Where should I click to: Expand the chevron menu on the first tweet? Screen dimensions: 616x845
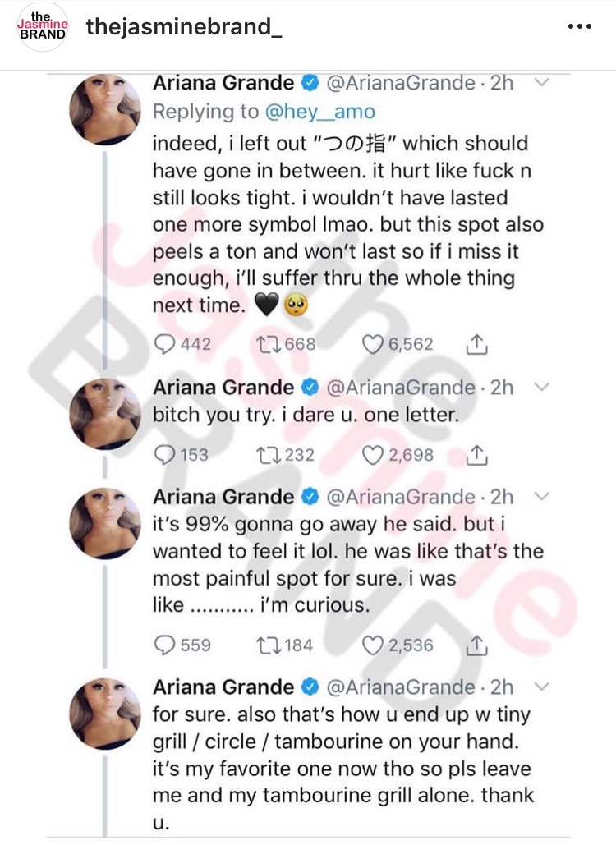[x=541, y=82]
